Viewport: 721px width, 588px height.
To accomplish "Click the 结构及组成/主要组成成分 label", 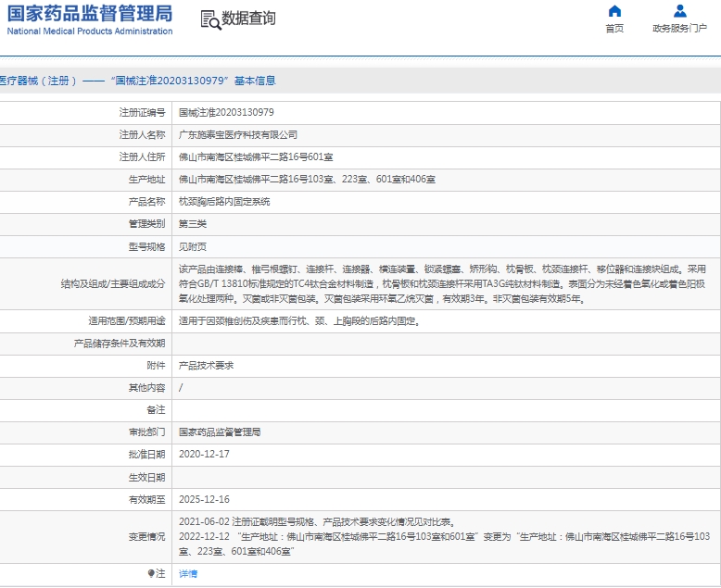I will pyautogui.click(x=113, y=284).
